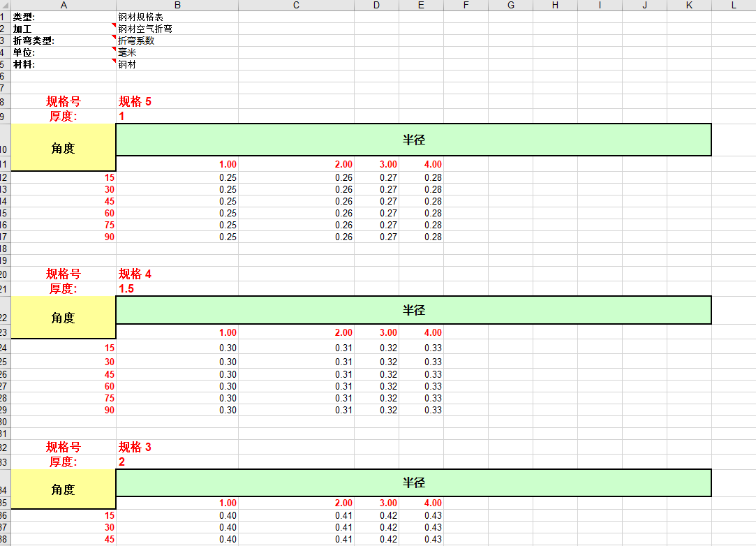The image size is (756, 546).
Task: Click 0.30 in angle 30 row, 规格 4
Action: (x=177, y=362)
